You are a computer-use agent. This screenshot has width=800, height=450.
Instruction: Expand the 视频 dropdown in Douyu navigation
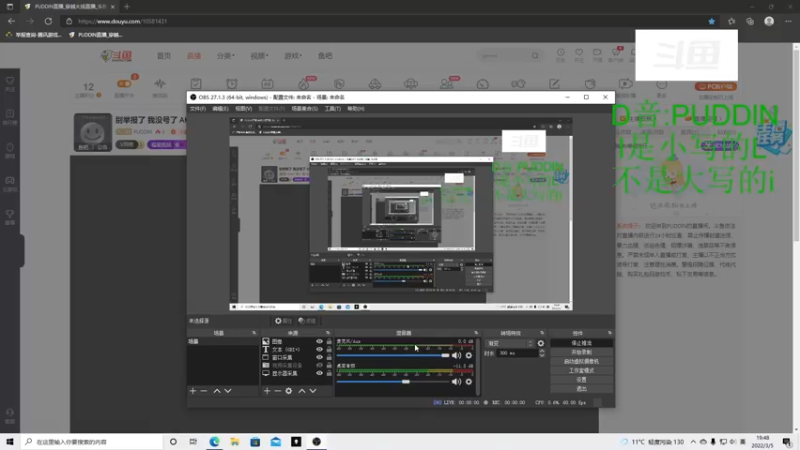tap(259, 56)
